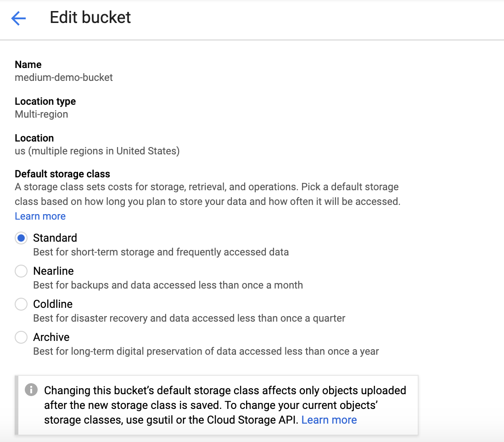504x442 pixels.
Task: Click the Nearline description about backups
Action: point(168,285)
